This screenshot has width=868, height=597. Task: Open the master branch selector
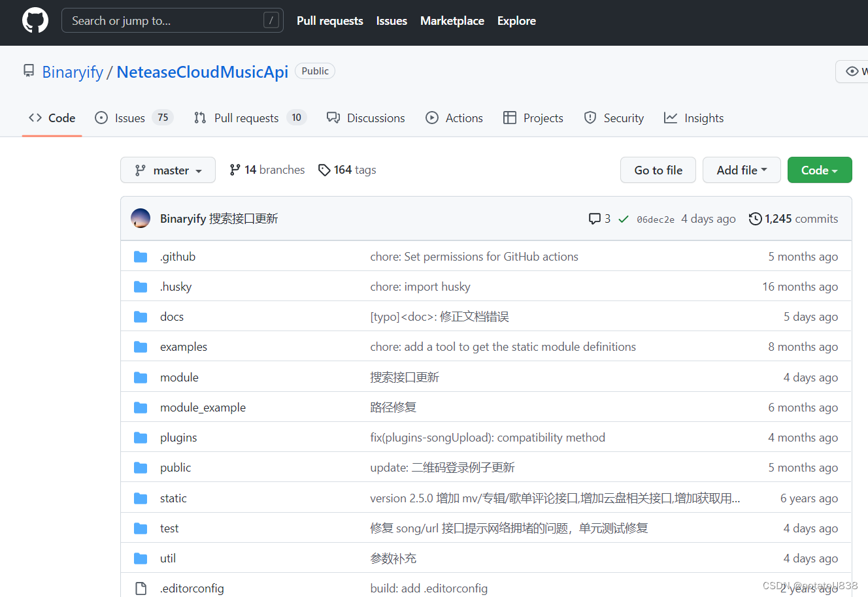point(167,170)
